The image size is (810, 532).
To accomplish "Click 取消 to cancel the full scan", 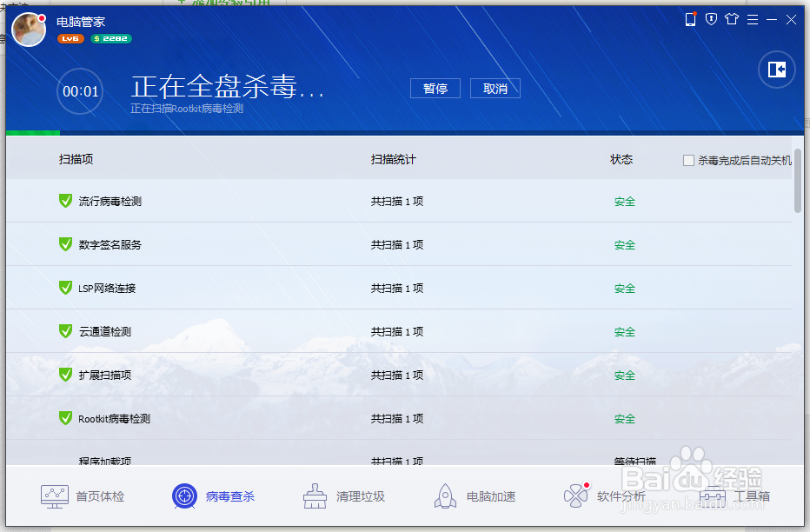I will 495,88.
